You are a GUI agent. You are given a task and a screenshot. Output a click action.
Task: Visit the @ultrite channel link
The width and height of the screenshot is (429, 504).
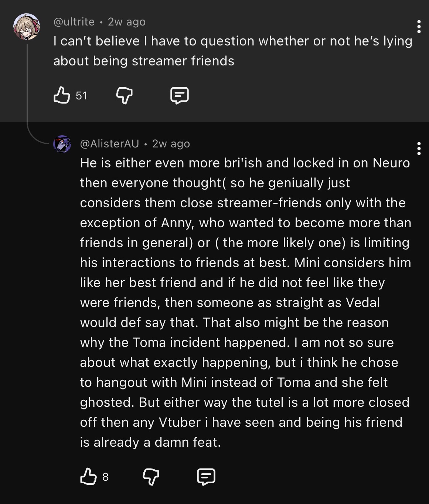[x=74, y=22]
